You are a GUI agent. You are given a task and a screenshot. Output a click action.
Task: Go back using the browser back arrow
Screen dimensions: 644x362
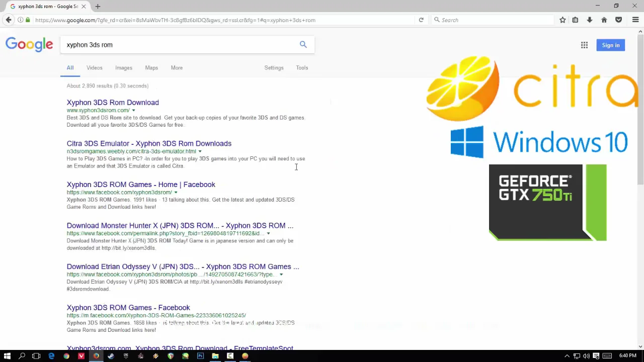coord(9,20)
